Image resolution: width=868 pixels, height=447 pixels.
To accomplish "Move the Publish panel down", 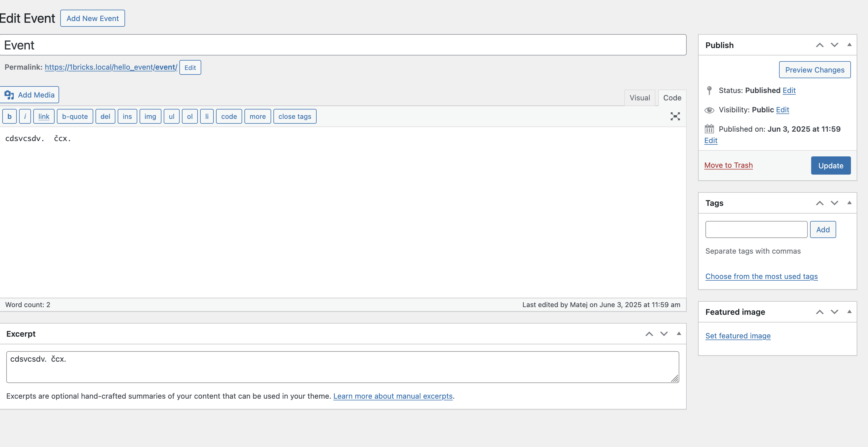I will tap(835, 45).
